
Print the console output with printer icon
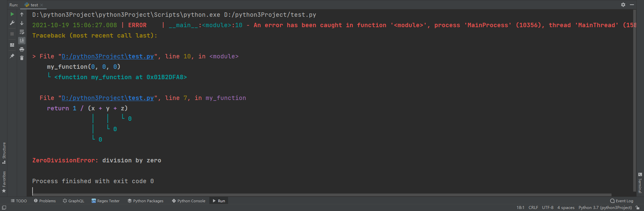click(22, 49)
